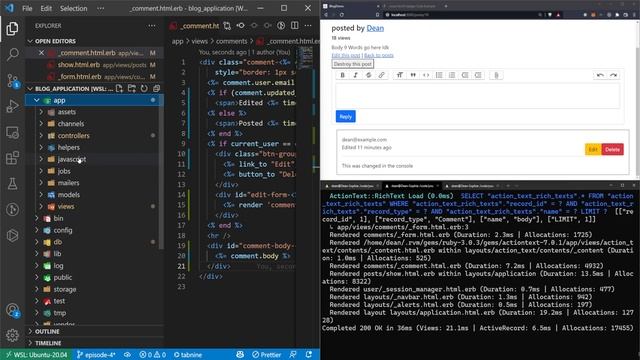The width and height of the screenshot is (640, 360).
Task: Expand the db folder
Action: pyautogui.click(x=36, y=242)
